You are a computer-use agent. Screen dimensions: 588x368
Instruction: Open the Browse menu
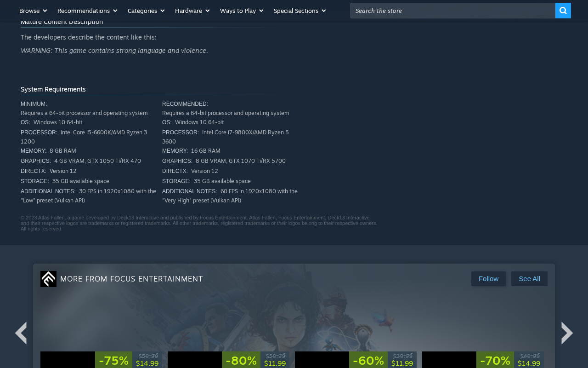click(x=33, y=11)
